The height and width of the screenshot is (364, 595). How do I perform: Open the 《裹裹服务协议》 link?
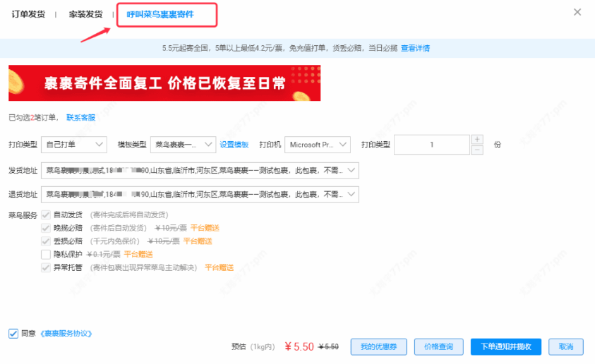(66, 334)
